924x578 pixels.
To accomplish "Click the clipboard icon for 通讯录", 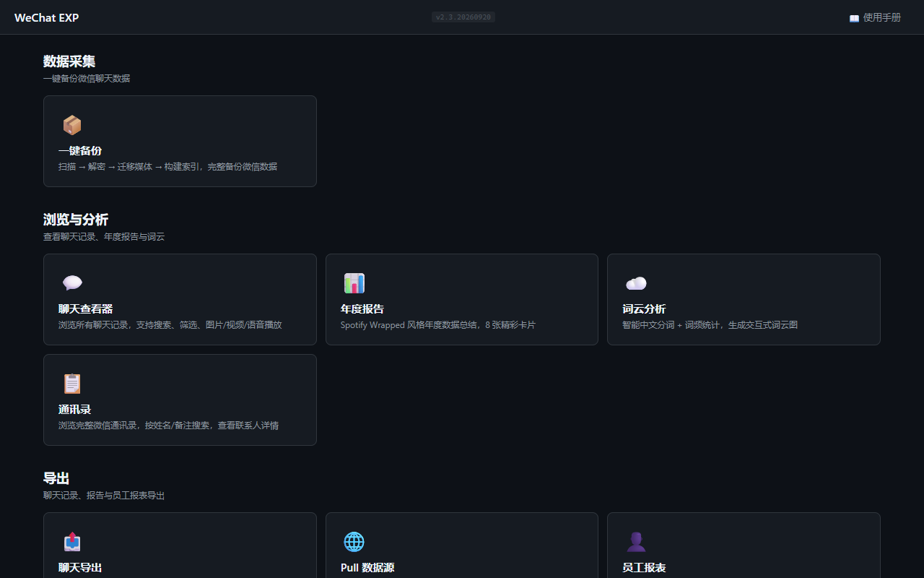I will 72,384.
